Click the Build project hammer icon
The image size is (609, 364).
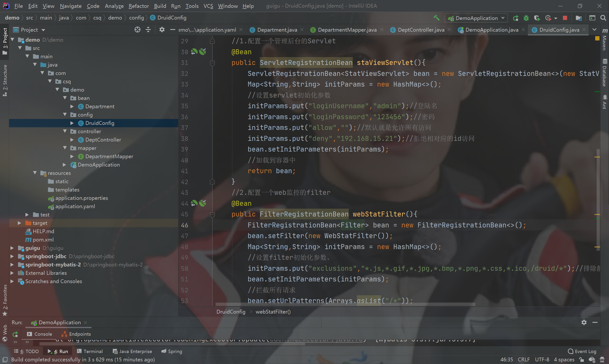tap(436, 18)
